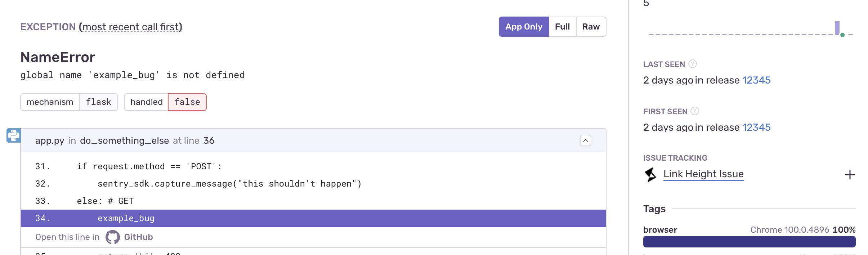
Task: Click the most recent call first link
Action: click(130, 27)
